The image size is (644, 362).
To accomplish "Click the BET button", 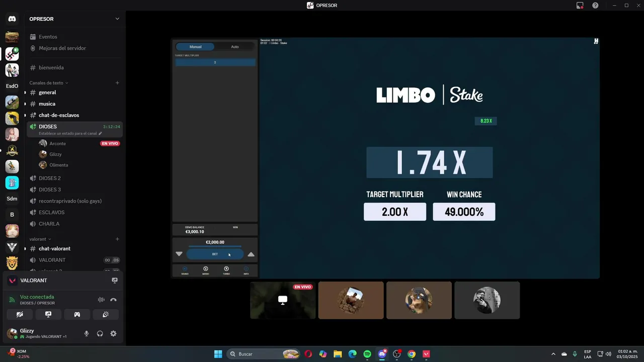I will tap(215, 254).
